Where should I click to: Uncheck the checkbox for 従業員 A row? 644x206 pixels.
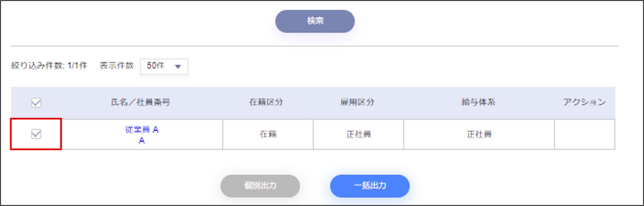pos(36,134)
